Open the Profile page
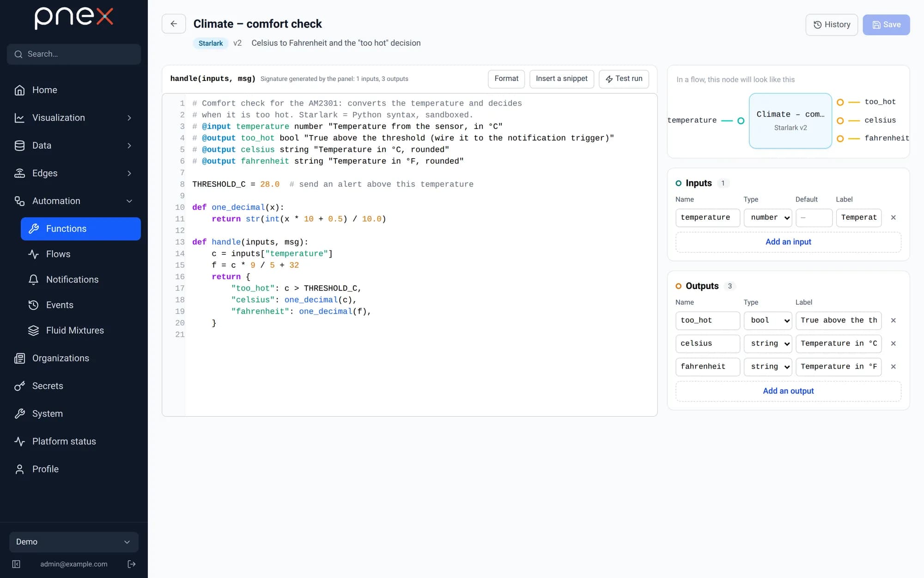The width and height of the screenshot is (924, 578). [74, 469]
